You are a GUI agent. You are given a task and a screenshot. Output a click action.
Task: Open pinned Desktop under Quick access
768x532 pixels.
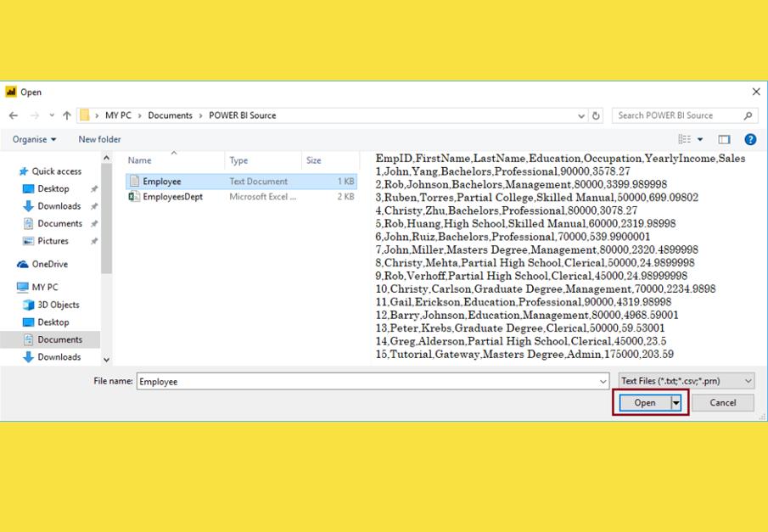point(53,188)
